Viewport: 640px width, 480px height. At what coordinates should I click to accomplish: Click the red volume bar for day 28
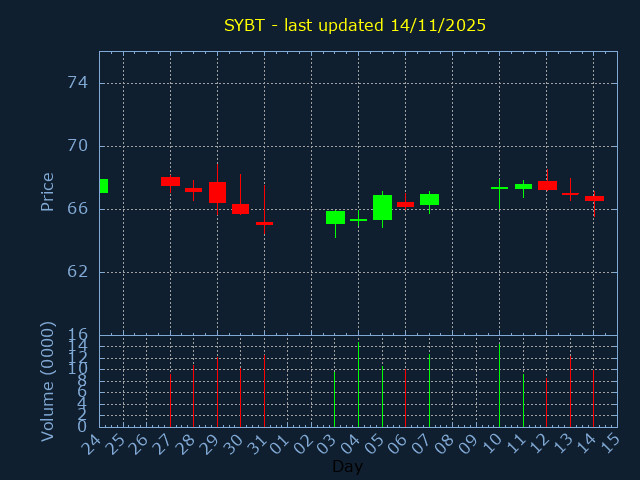coord(193,396)
